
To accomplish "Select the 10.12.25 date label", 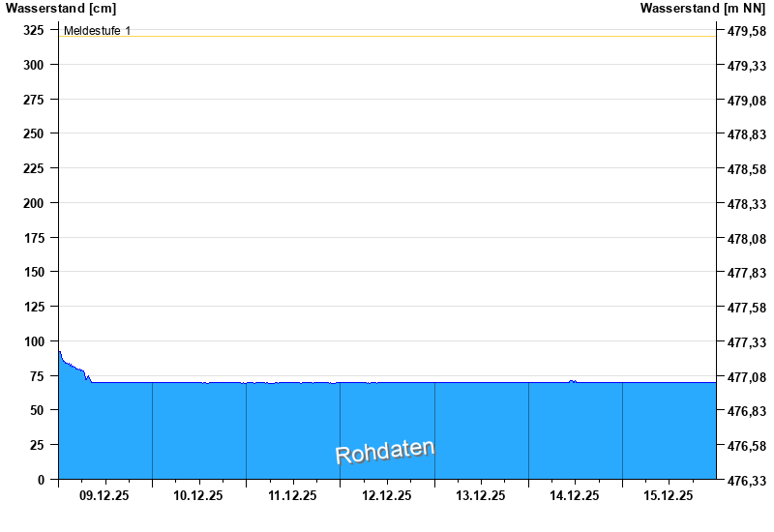I will (x=198, y=495).
